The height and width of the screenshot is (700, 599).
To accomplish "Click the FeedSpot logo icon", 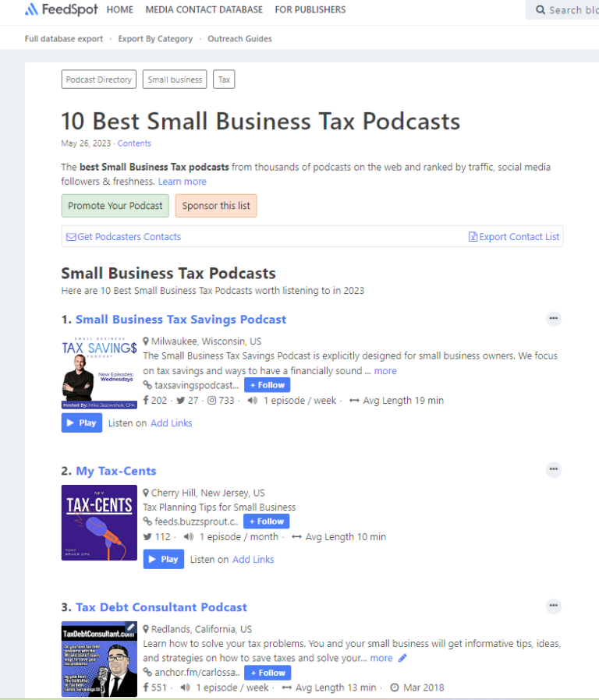I will 31,10.
